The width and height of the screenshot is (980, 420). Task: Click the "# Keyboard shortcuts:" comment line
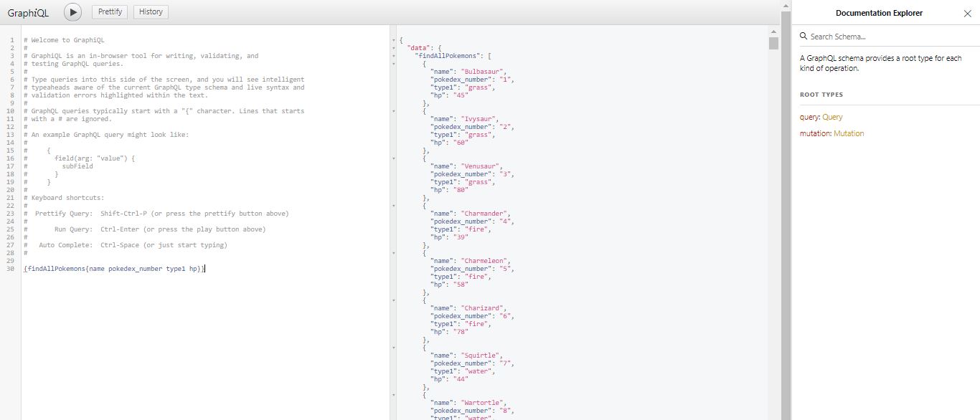(64, 198)
